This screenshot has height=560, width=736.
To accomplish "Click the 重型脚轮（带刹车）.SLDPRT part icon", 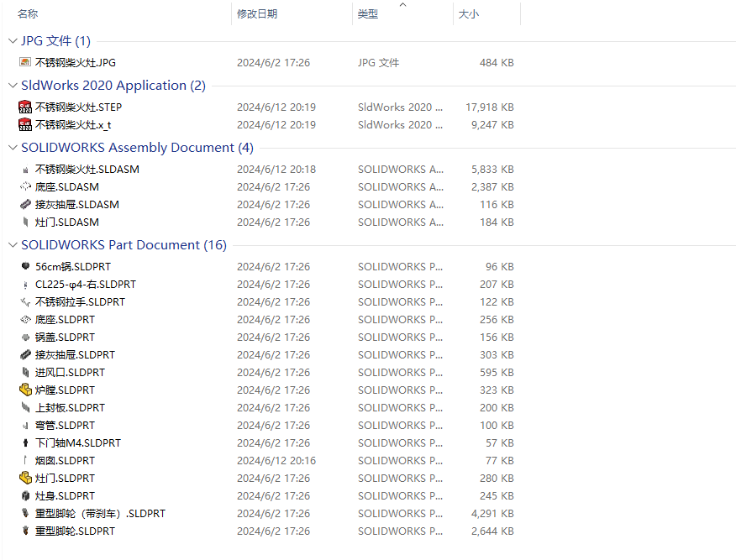I will click(x=25, y=513).
